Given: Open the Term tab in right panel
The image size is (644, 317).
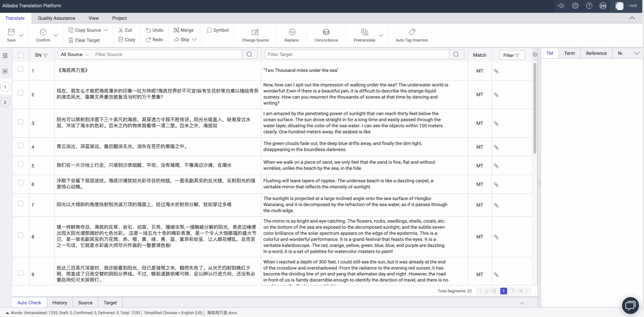Looking at the screenshot, I should point(570,53).
